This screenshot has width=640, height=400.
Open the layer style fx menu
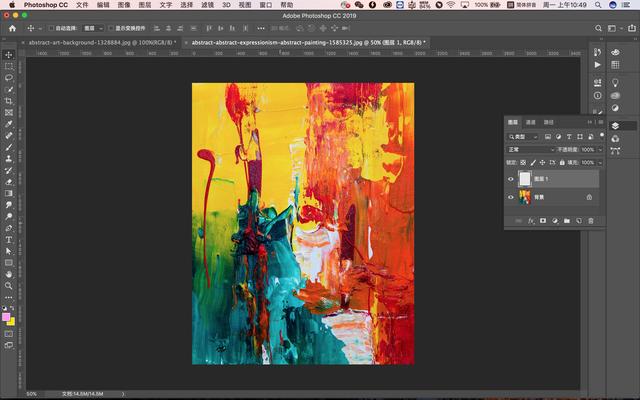pos(531,220)
